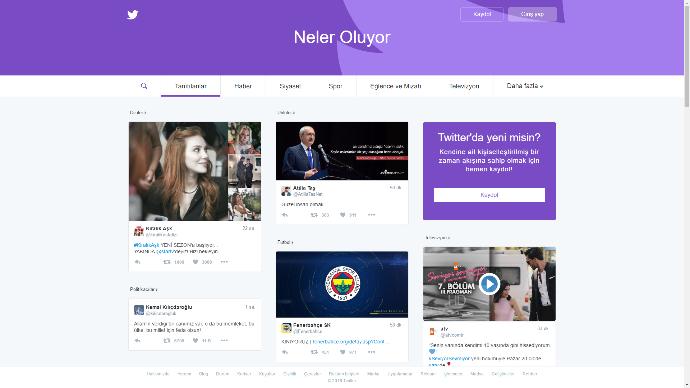Open more options on Atilla Taş tweet
Viewport: 690px width, 388px height.
click(372, 215)
